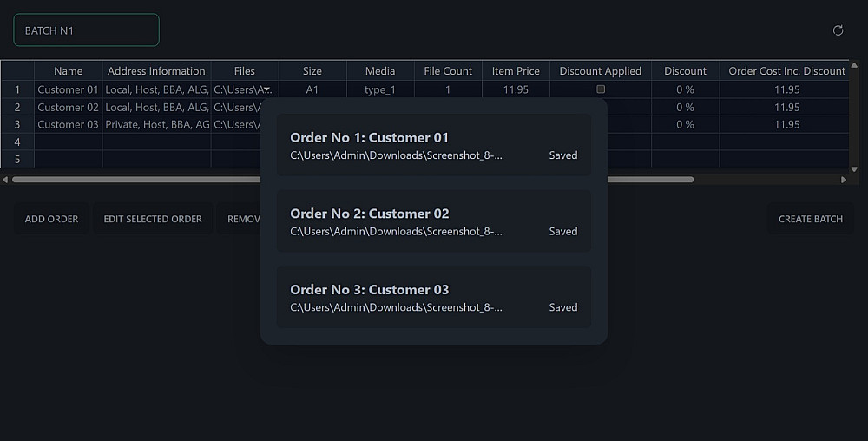The width and height of the screenshot is (868, 441).
Task: Click the horizontal scrollbar's right arrow
Action: pos(844,180)
